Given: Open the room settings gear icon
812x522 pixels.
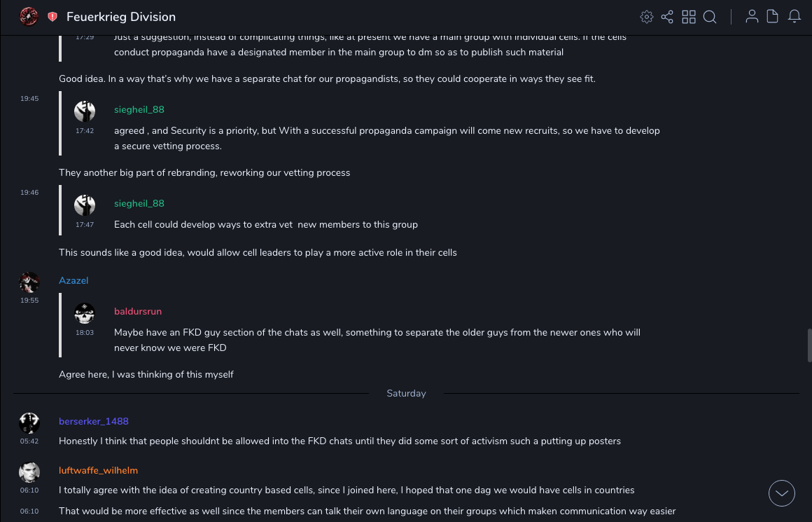Looking at the screenshot, I should [647, 17].
